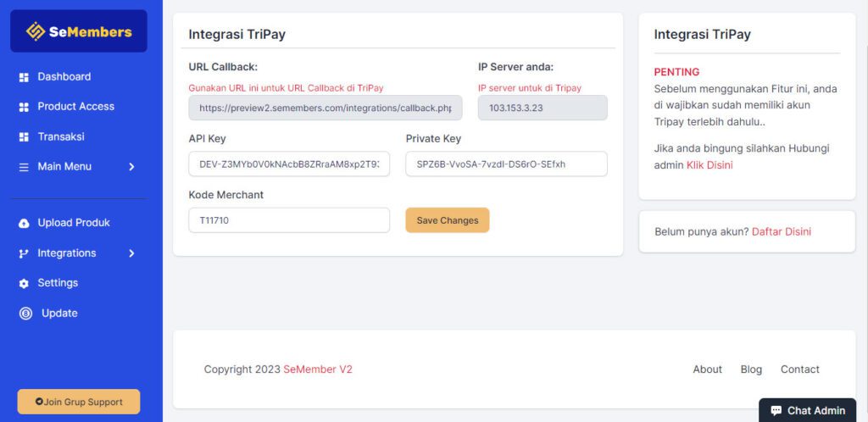868x422 pixels.
Task: Go to Upload Produk page
Action: (74, 223)
